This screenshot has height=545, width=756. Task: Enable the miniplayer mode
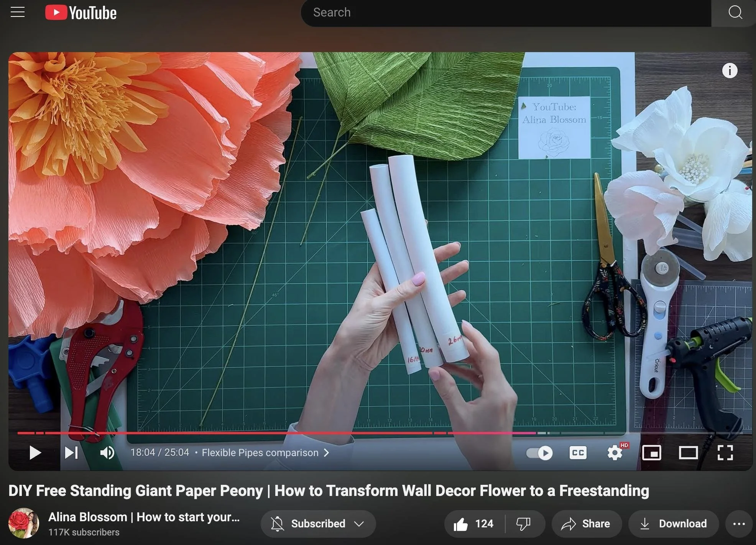point(651,453)
